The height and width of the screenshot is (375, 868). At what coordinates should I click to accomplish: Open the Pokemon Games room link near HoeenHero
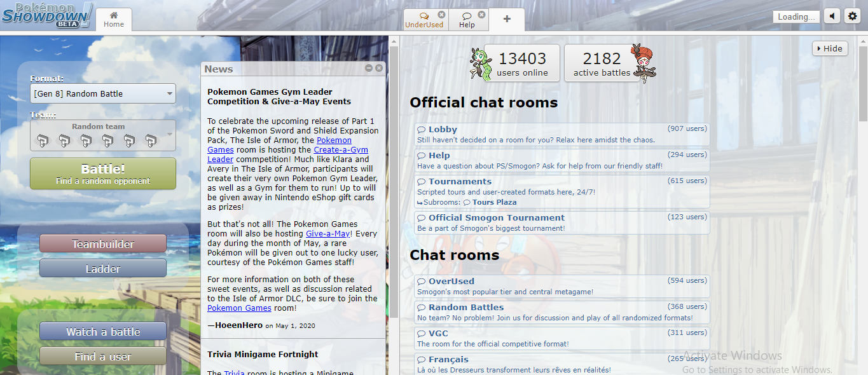click(239, 308)
